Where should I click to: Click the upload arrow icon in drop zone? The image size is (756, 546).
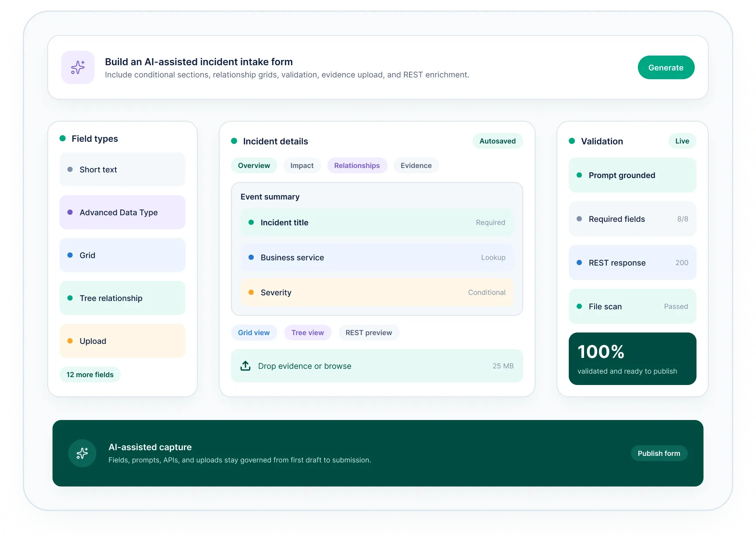(x=246, y=366)
